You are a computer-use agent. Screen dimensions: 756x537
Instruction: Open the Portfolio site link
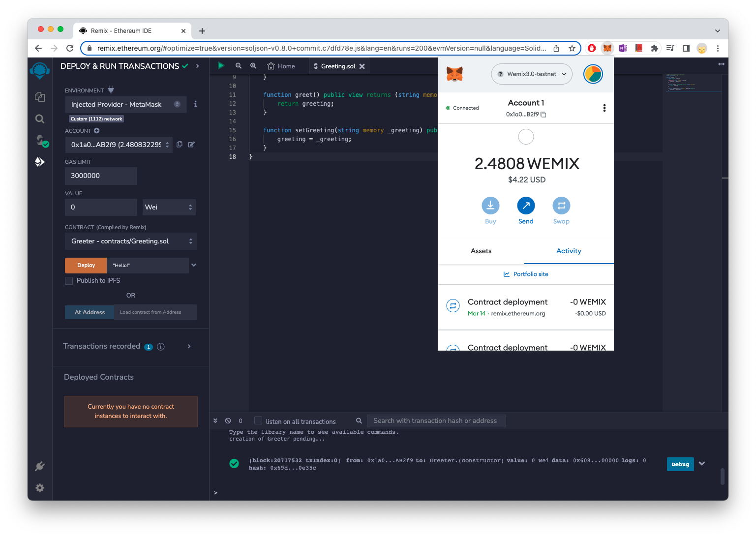pyautogui.click(x=526, y=274)
